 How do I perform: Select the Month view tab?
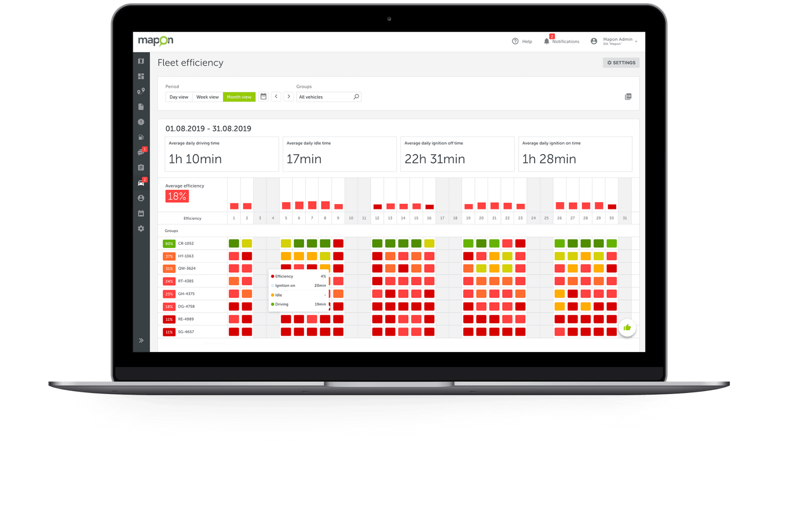coord(239,97)
